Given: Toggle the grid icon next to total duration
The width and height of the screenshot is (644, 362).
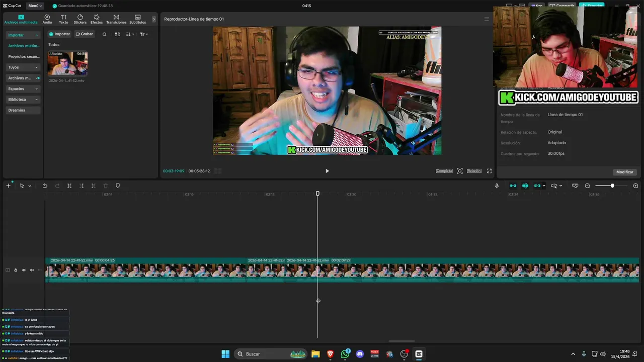Looking at the screenshot, I should click(x=218, y=171).
